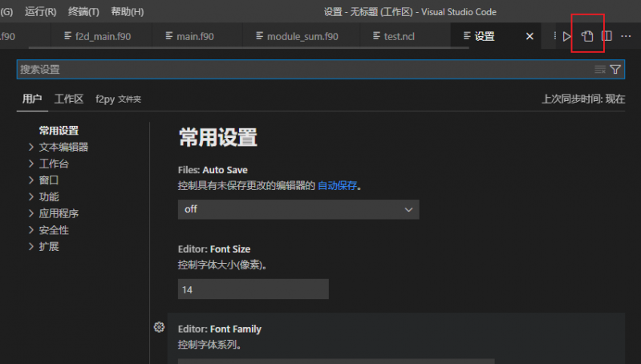Click the clear search input icon

point(599,70)
